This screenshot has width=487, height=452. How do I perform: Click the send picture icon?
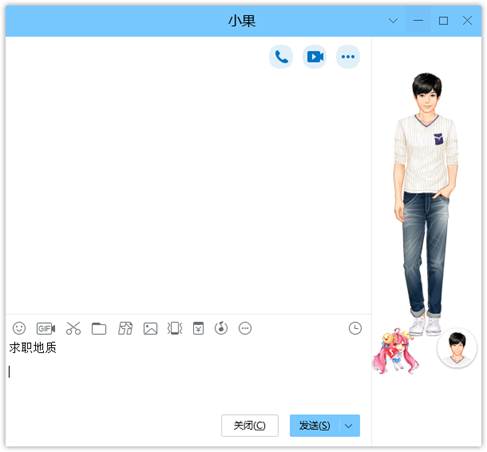pyautogui.click(x=150, y=329)
